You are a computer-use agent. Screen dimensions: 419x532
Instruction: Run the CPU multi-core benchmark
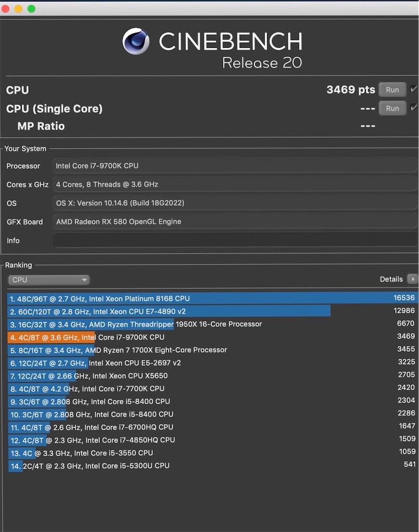tap(392, 90)
